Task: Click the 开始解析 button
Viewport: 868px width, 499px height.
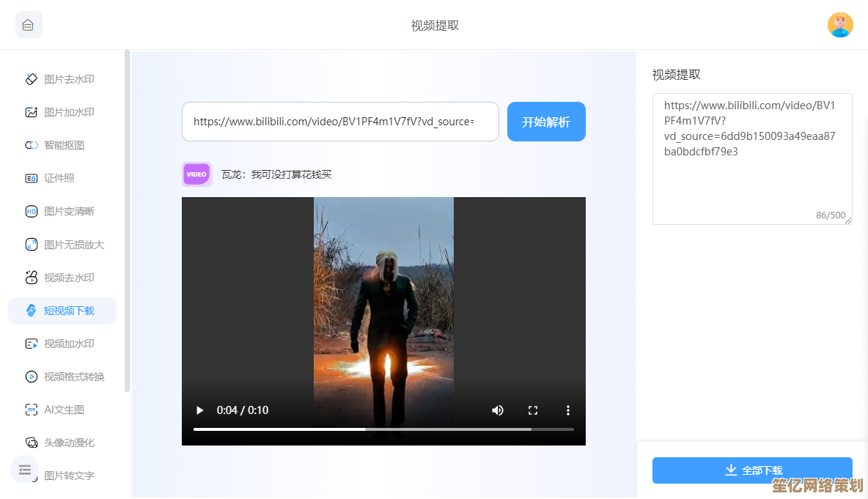Action: 546,122
